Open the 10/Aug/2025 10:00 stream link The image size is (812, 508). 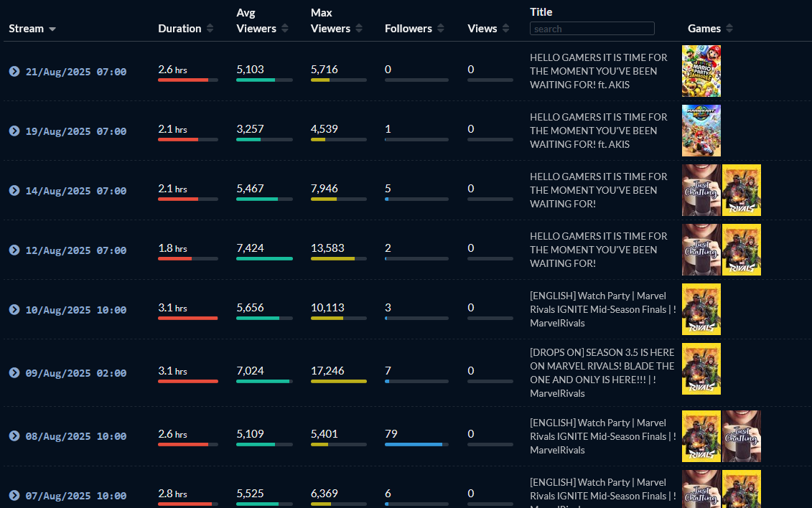pos(76,310)
